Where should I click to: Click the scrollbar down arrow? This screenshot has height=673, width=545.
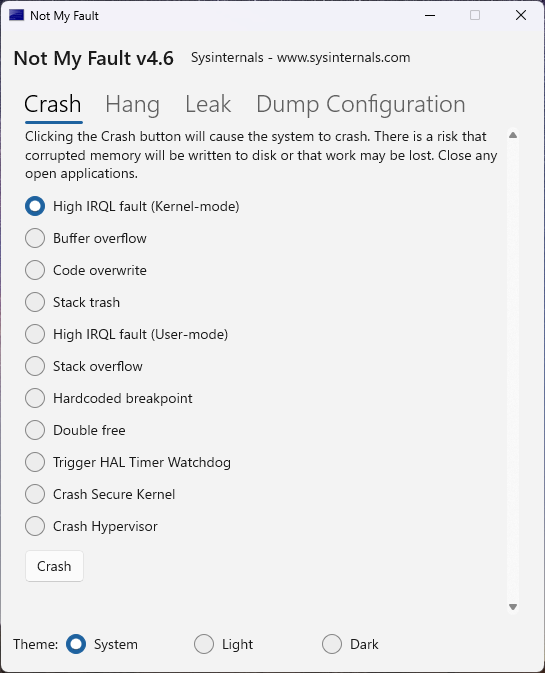coord(513,607)
